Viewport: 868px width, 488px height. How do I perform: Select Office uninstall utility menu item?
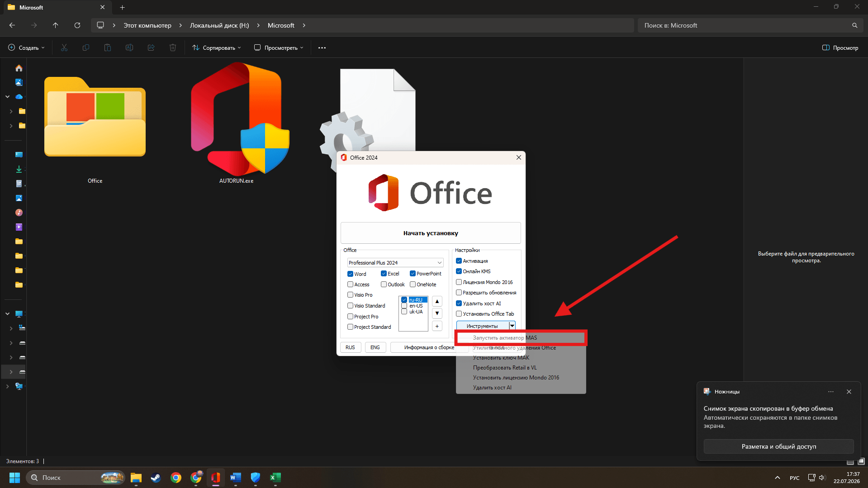(x=521, y=348)
